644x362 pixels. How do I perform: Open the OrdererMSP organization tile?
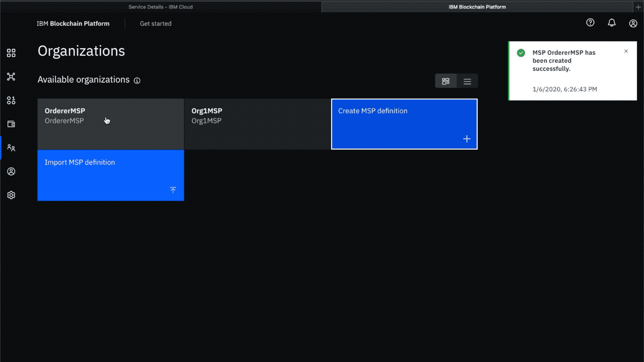coord(111,124)
